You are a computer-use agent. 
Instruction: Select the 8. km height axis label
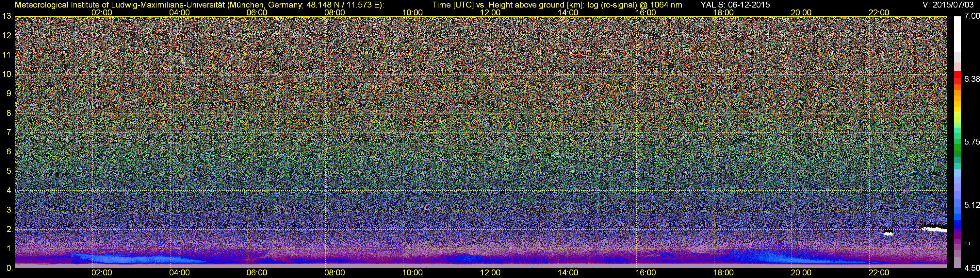pyautogui.click(x=9, y=113)
